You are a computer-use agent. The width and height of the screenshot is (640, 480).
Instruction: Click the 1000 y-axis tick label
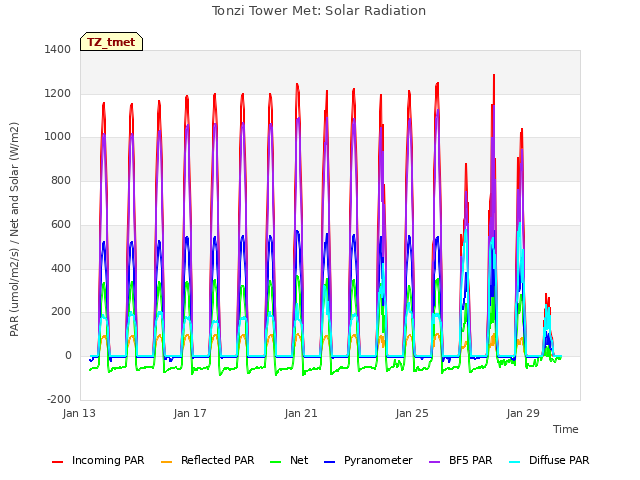coord(58,137)
